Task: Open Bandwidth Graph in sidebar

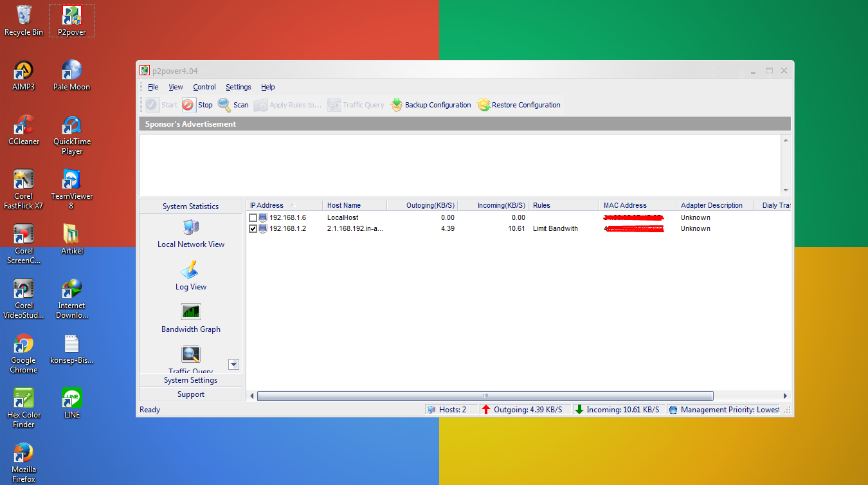Action: (191, 318)
